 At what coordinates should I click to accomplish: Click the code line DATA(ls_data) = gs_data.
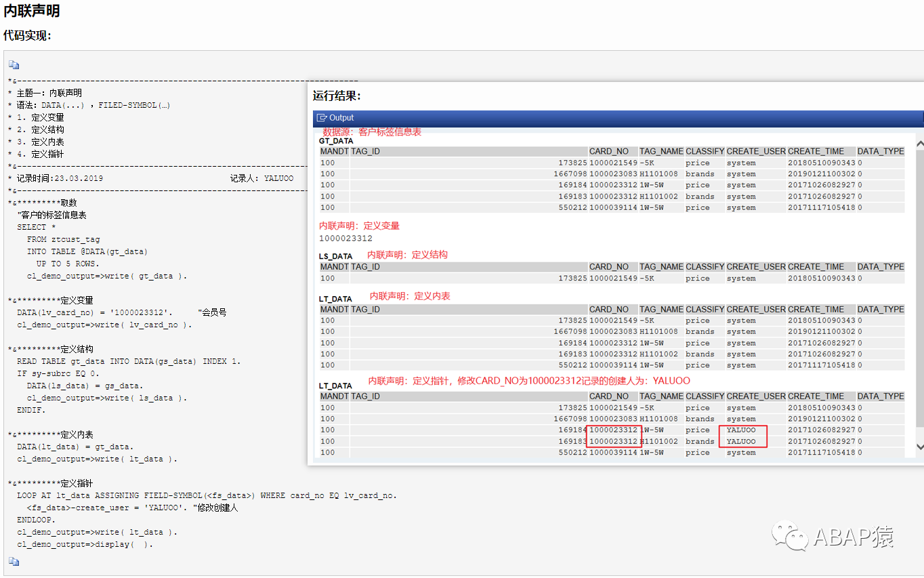(x=85, y=386)
